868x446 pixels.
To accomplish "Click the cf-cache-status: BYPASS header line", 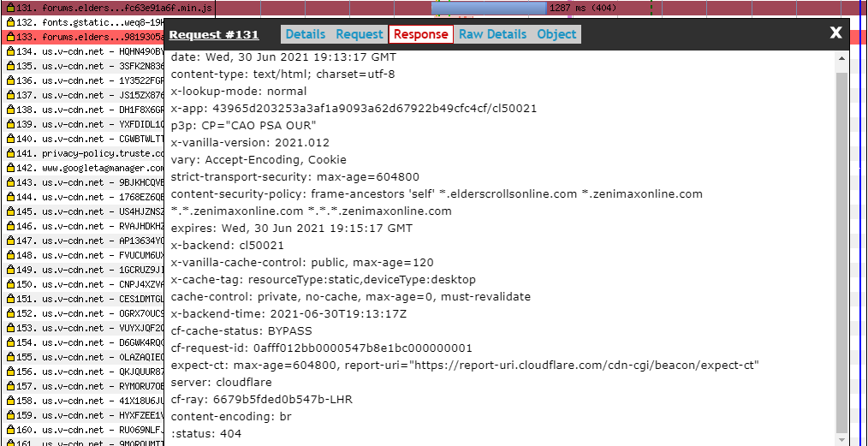I will 241,331.
